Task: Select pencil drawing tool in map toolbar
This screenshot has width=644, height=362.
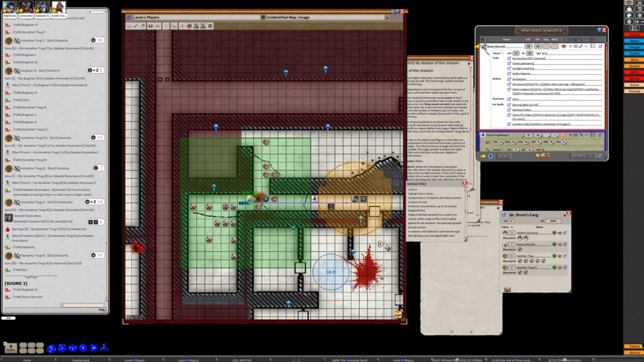Action: tap(136, 26)
